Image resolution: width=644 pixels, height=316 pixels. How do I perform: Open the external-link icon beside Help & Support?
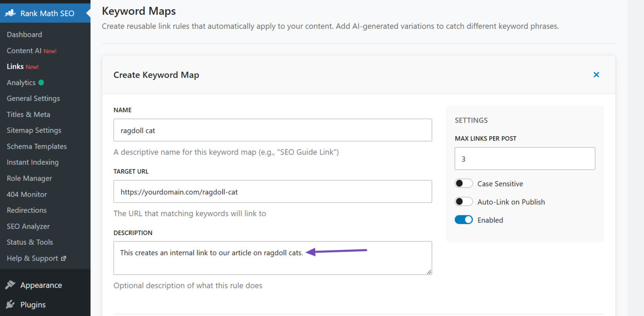[63, 258]
